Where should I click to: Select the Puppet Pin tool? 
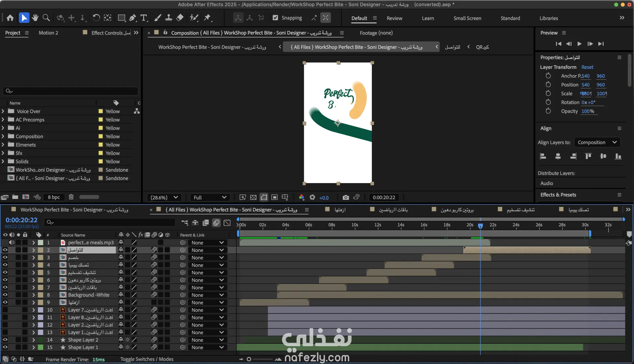[207, 18]
